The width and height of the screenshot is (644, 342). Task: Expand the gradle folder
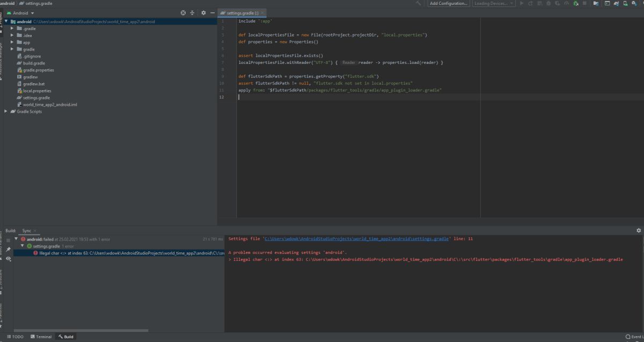pos(12,49)
